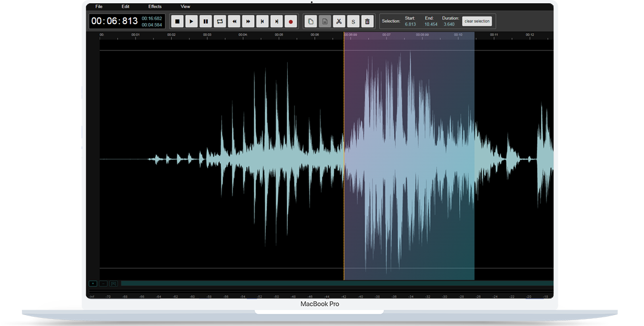Open the File menu
Image resolution: width=644 pixels, height=326 pixels.
[99, 7]
